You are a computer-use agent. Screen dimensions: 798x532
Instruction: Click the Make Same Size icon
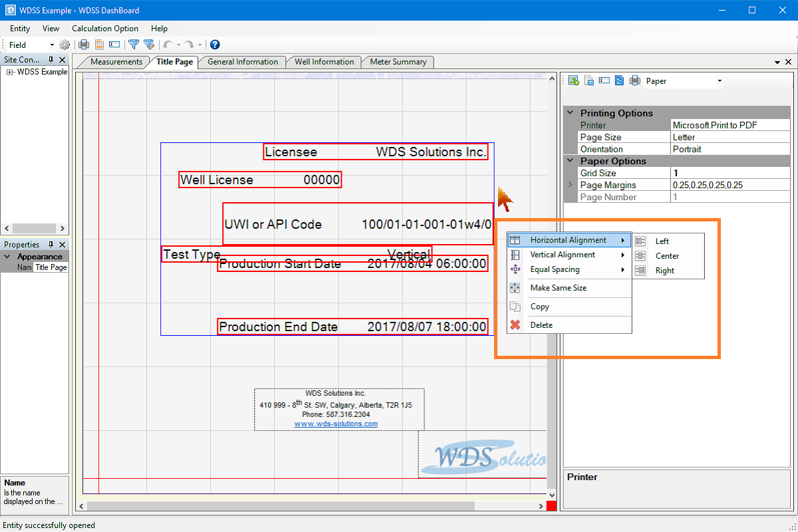point(515,288)
